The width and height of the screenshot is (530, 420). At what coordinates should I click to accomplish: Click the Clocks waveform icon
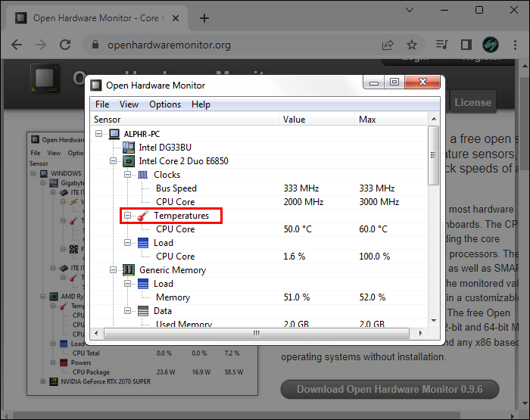pyautogui.click(x=142, y=175)
